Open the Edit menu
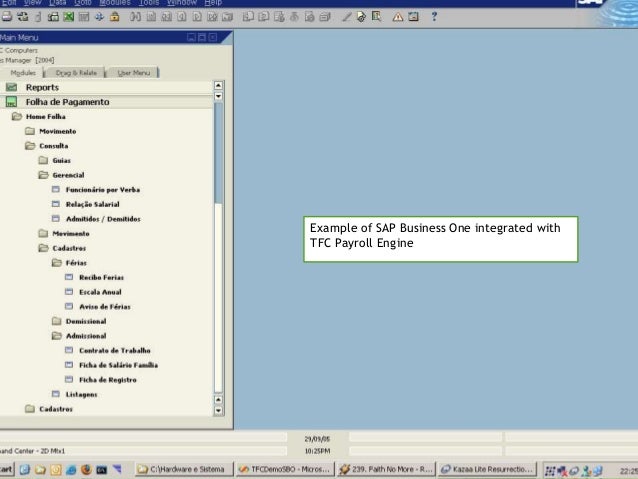638x479 pixels. click(9, 3)
